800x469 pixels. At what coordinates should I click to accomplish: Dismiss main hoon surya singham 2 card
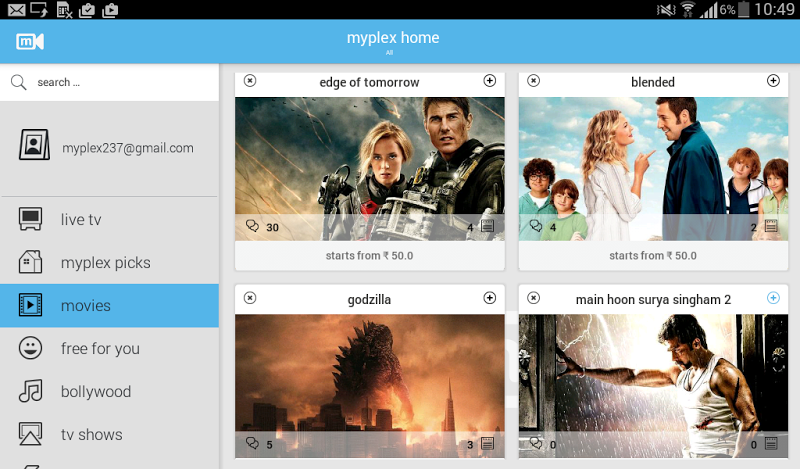pyautogui.click(x=534, y=298)
